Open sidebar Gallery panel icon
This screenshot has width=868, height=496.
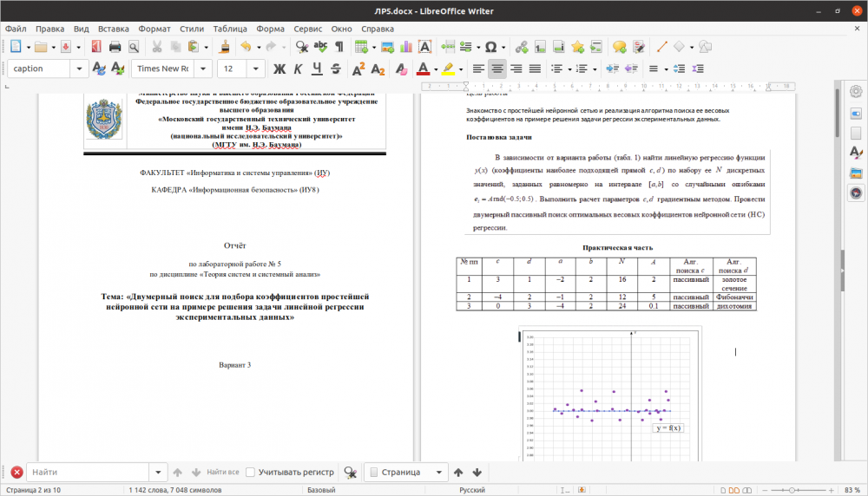(x=856, y=173)
